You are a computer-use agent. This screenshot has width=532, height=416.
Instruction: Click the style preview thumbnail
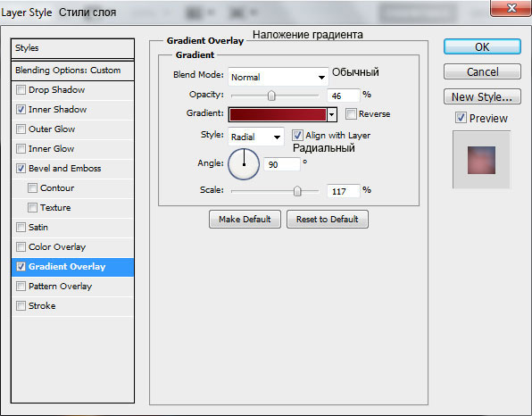[x=481, y=160]
